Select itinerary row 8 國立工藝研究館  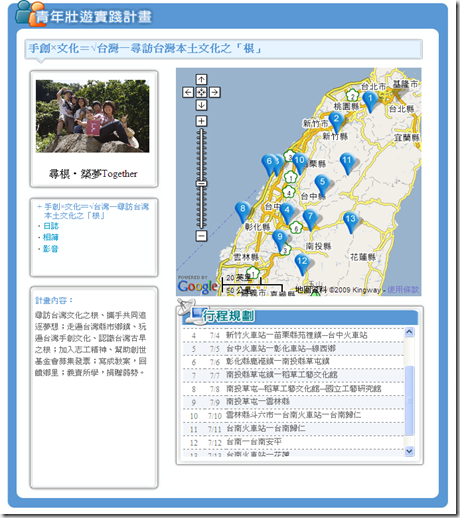tap(293, 389)
